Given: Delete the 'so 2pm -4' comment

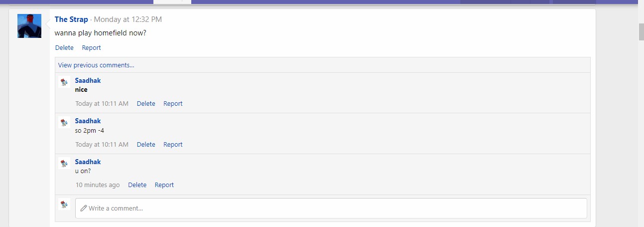Looking at the screenshot, I should [x=146, y=145].
